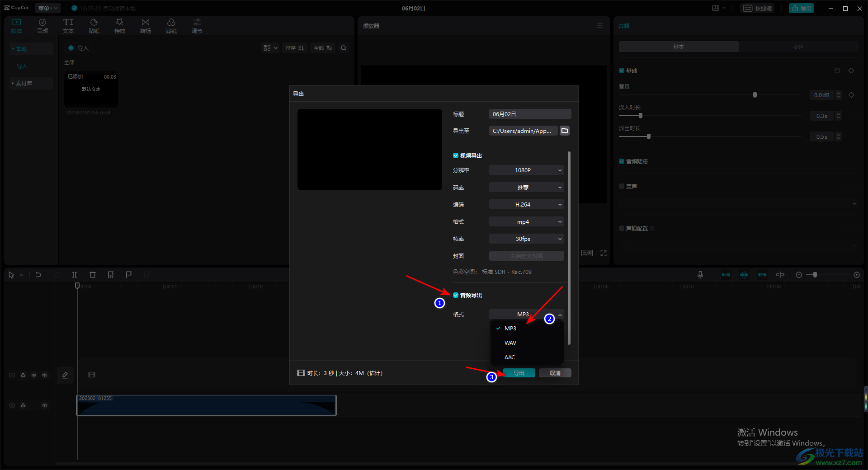Open the resolution 1080P dropdown
Image resolution: width=868 pixels, height=470 pixels.
[527, 170]
